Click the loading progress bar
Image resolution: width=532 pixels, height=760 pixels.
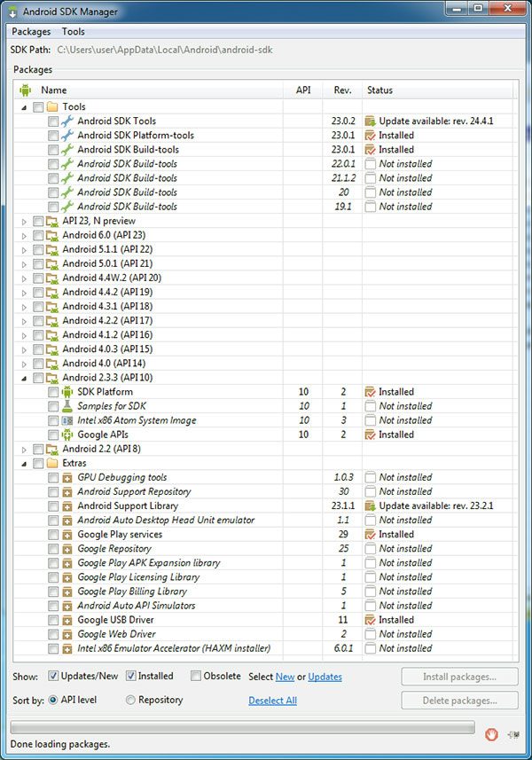tap(242, 727)
